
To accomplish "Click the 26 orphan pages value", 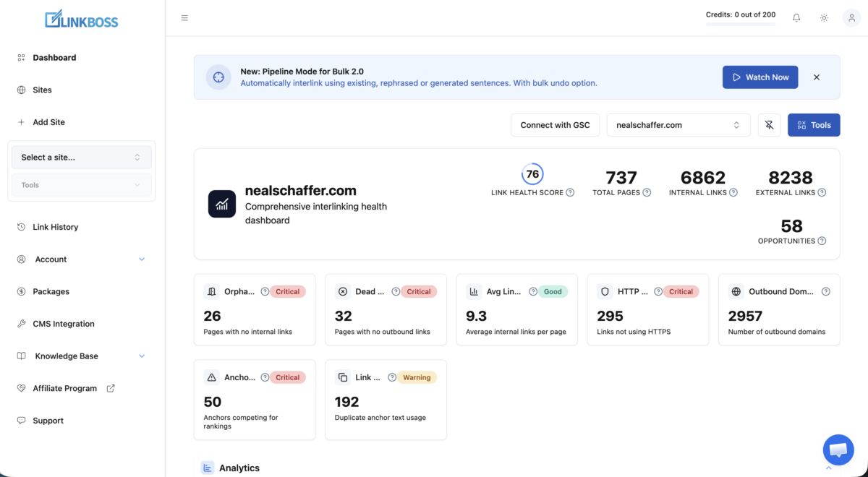I will [213, 316].
